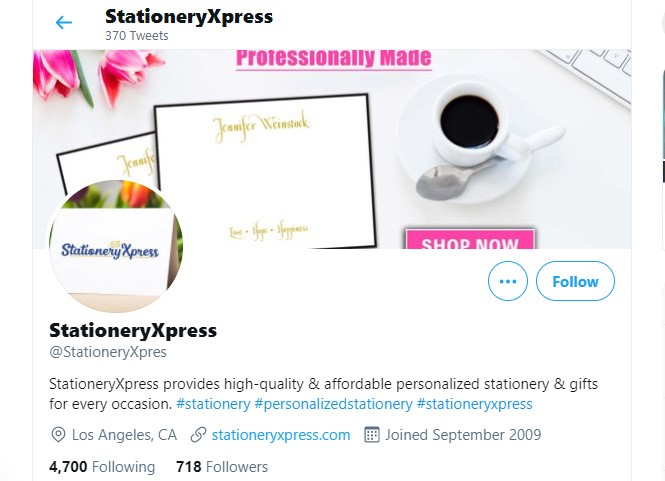Open the #personalizedstationery hashtag
Screen dimensions: 665x481
(x=333, y=404)
